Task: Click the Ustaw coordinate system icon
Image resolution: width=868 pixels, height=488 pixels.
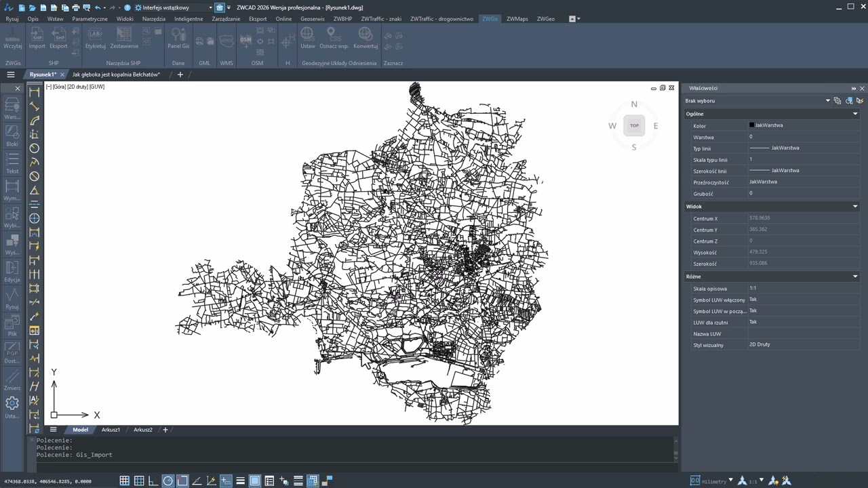Action: 308,37
